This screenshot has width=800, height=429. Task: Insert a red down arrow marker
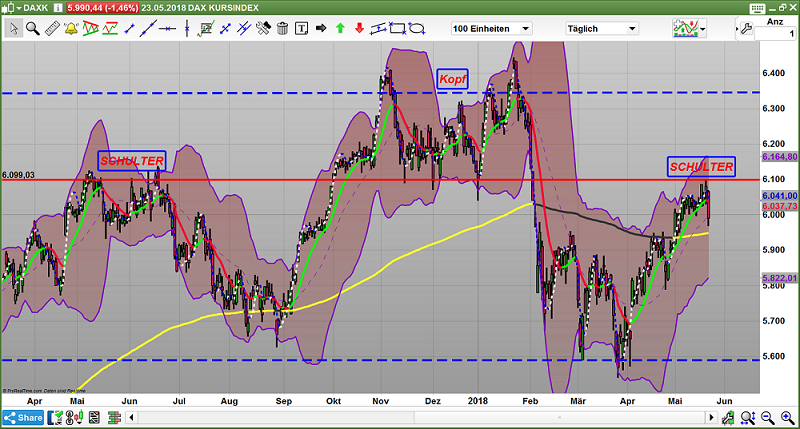pyautogui.click(x=359, y=29)
